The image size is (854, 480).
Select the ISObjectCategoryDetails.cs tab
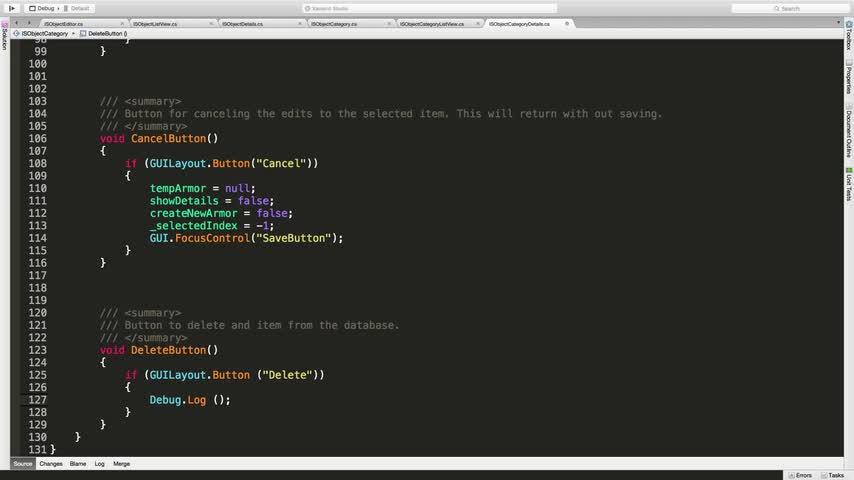coord(519,24)
